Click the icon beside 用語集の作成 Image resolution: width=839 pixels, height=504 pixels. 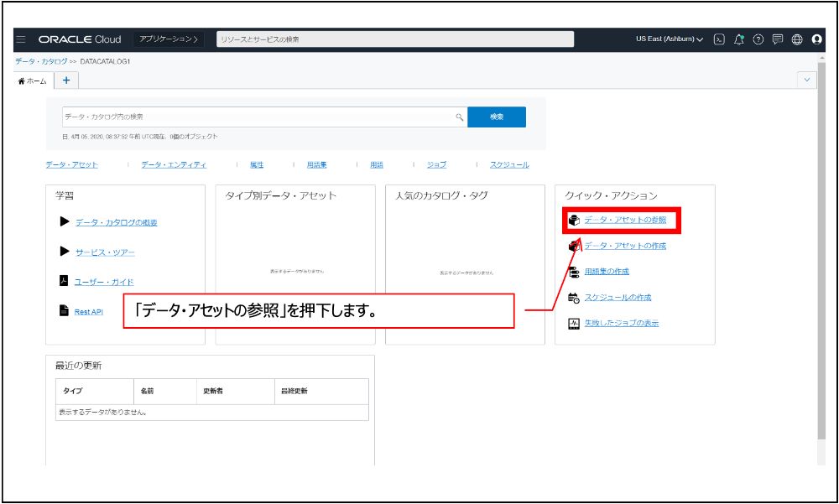[574, 272]
